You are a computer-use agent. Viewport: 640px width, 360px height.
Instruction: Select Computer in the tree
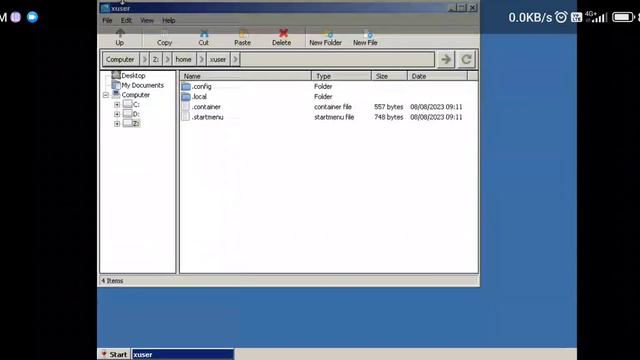click(x=136, y=95)
